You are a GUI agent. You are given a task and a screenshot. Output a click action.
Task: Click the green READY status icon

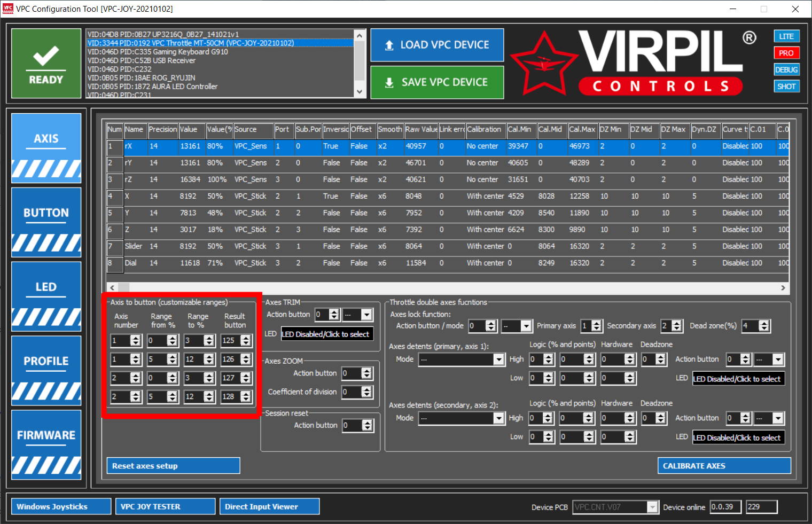coord(46,63)
